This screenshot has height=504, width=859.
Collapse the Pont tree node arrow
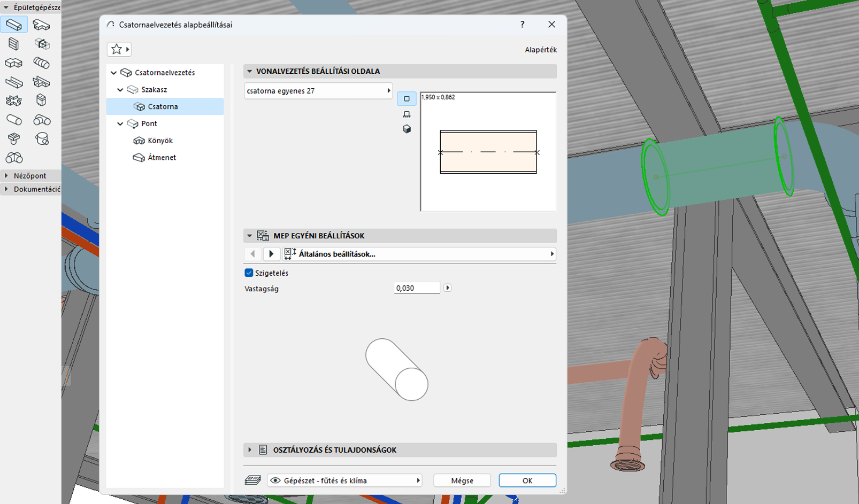[120, 123]
